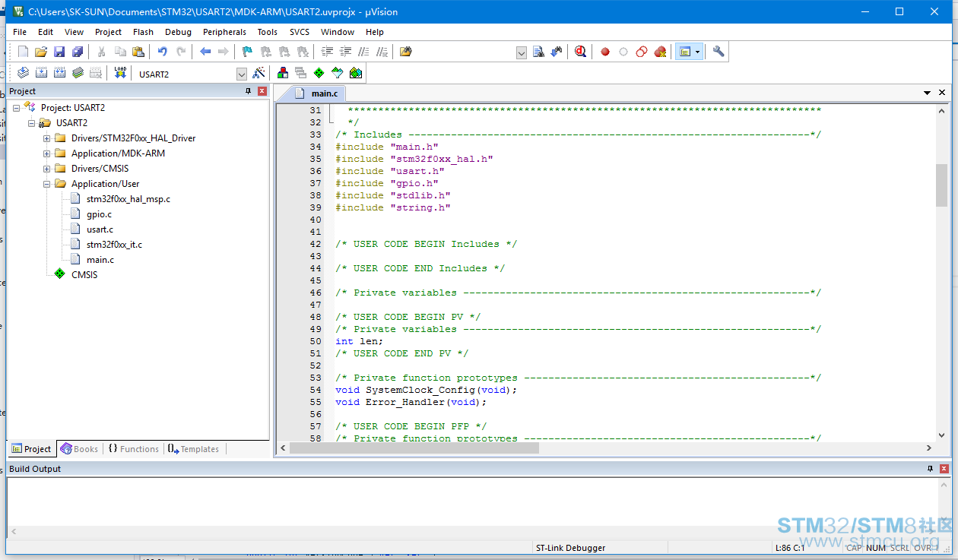Viewport: 958px width, 560px height.
Task: Select the main.c editor tab
Action: 318,93
